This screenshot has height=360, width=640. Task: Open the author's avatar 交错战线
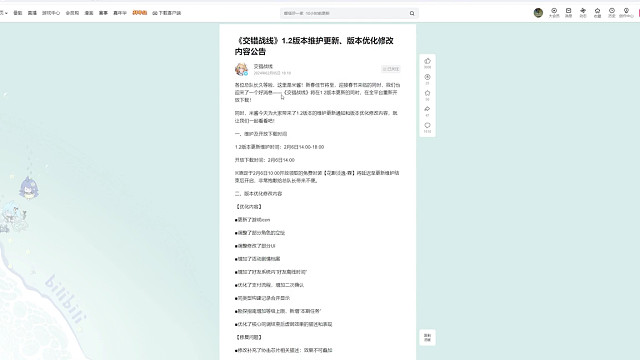[241, 69]
